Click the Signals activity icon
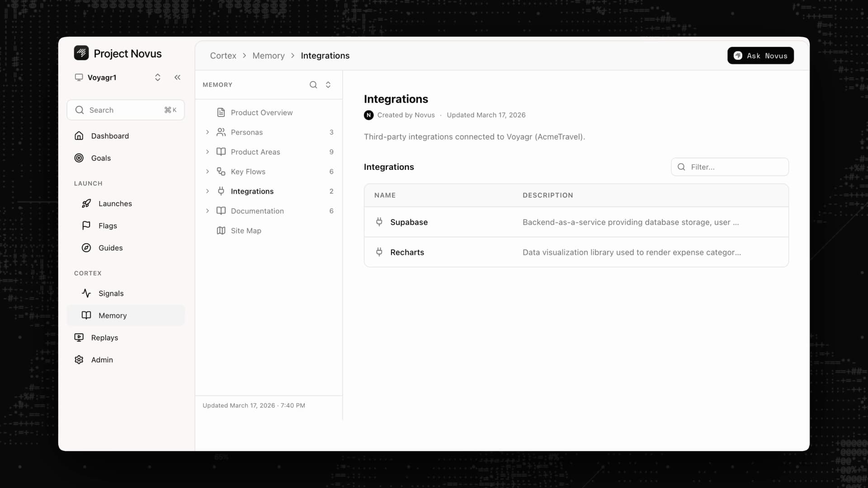The width and height of the screenshot is (868, 488). click(86, 293)
